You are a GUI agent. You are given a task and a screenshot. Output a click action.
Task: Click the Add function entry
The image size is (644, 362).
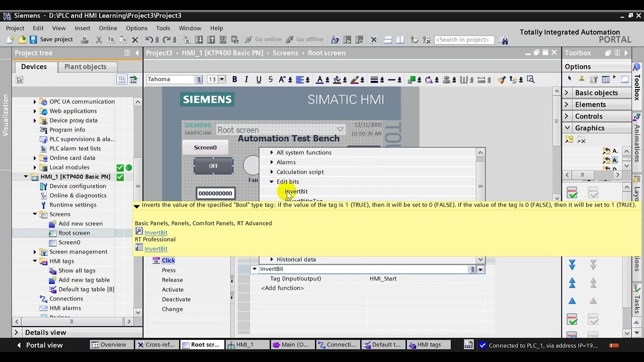[x=282, y=288]
